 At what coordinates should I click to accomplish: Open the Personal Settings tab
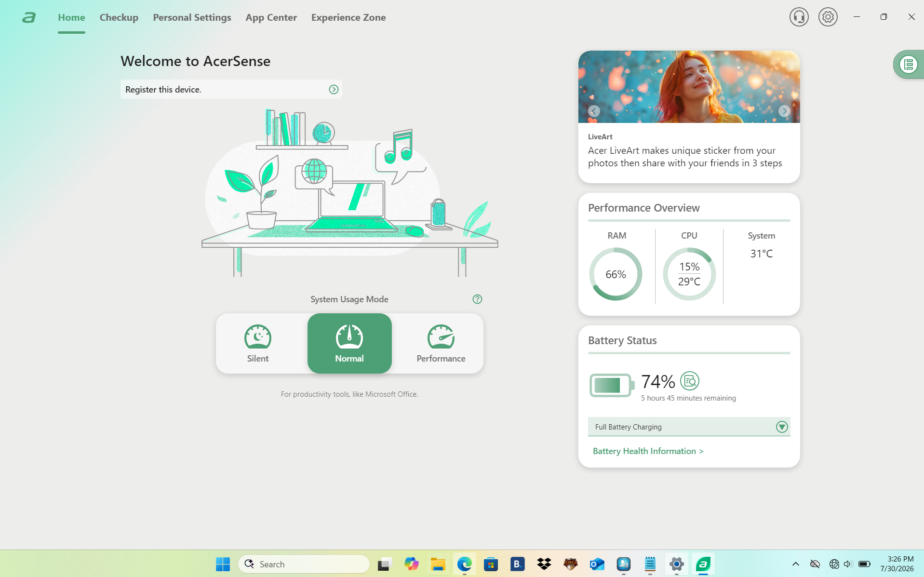point(192,17)
